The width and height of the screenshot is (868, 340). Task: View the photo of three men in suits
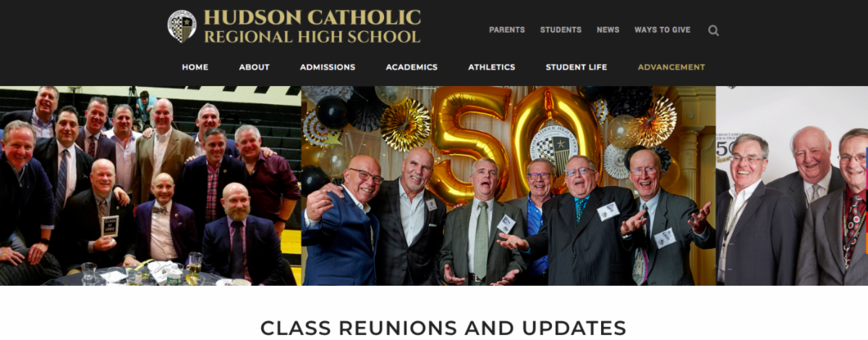pyautogui.click(x=792, y=186)
